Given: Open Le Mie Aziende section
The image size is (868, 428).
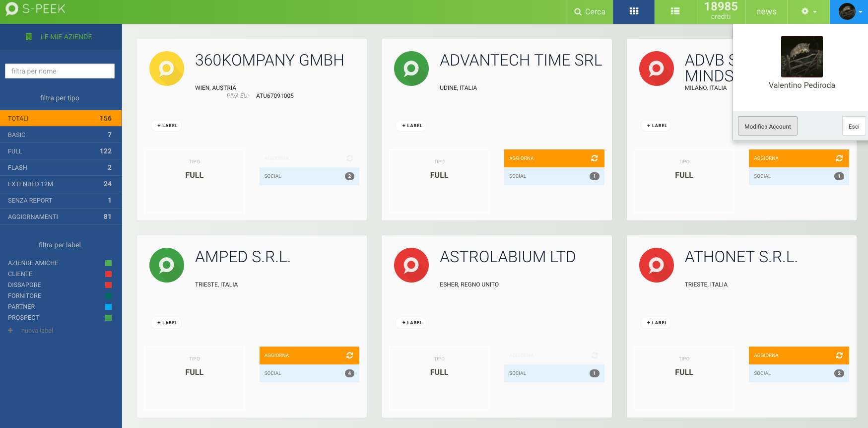Looking at the screenshot, I should click(61, 37).
